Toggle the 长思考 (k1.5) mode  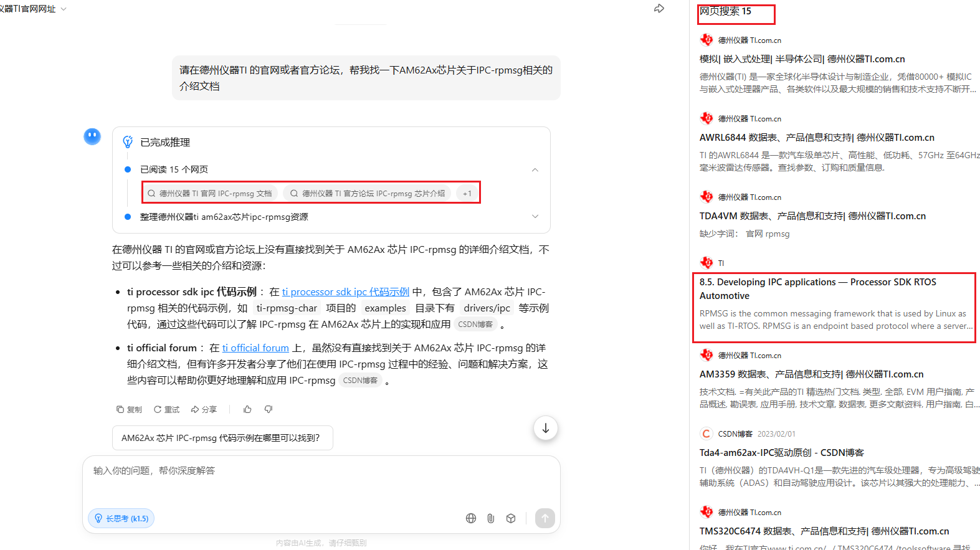(121, 518)
